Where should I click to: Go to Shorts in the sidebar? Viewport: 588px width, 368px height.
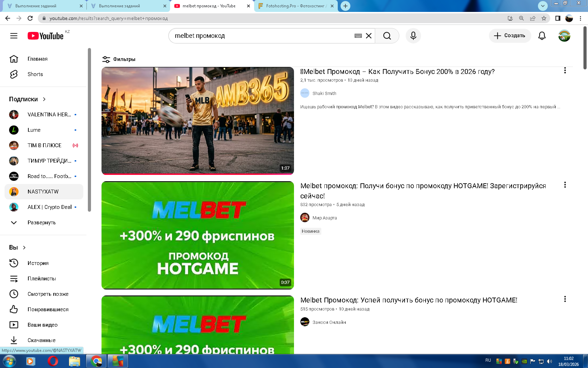[35, 74]
